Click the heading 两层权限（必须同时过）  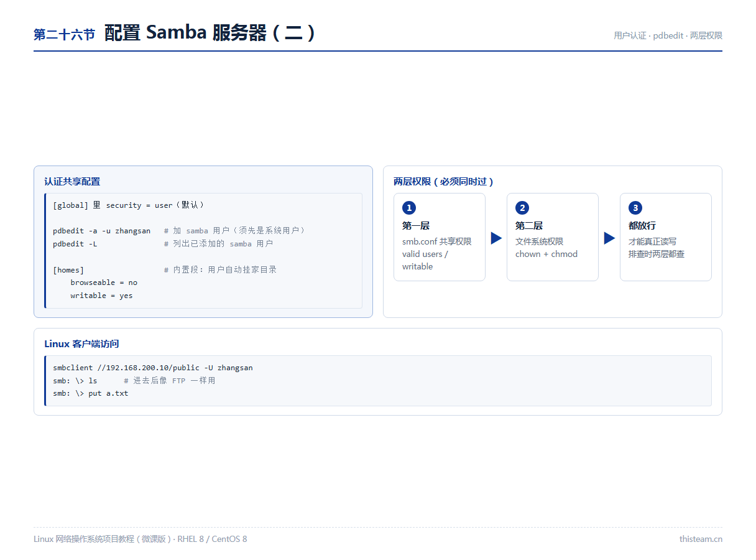pyautogui.click(x=444, y=182)
